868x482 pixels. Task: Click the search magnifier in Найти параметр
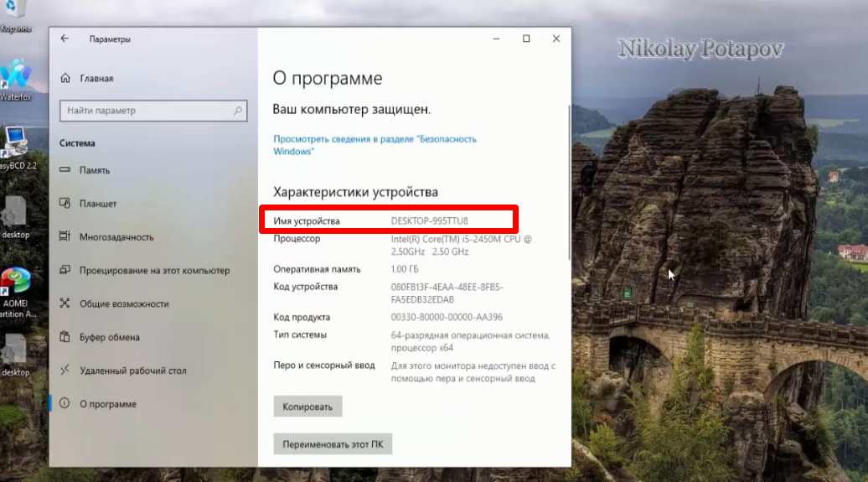pyautogui.click(x=237, y=111)
